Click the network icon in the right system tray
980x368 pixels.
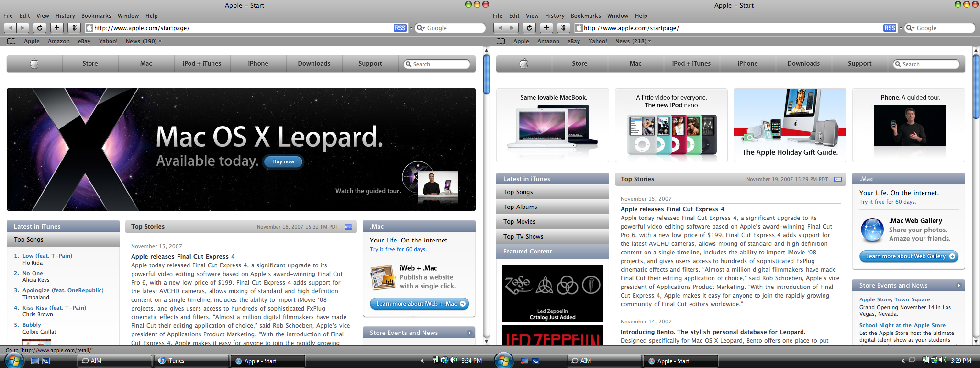(x=934, y=360)
